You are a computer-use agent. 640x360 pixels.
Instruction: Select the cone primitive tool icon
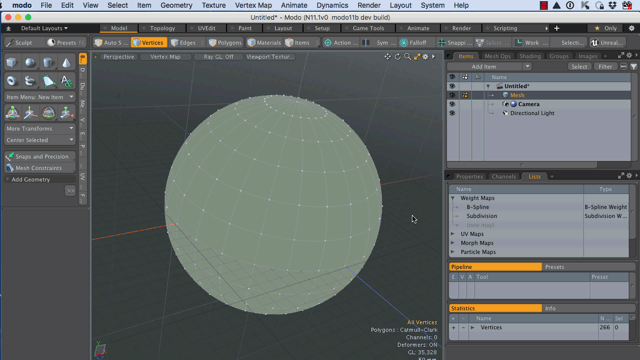(66, 62)
